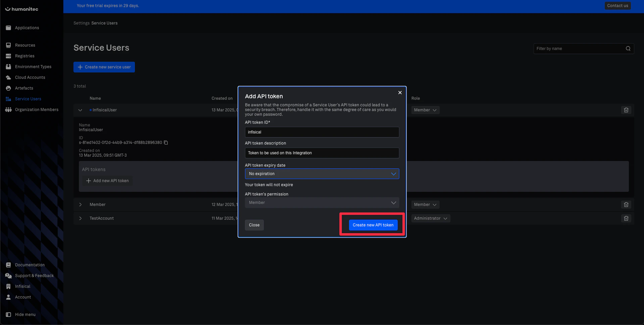This screenshot has height=325, width=644.
Task: Open Member row role dropdown
Action: point(425,205)
